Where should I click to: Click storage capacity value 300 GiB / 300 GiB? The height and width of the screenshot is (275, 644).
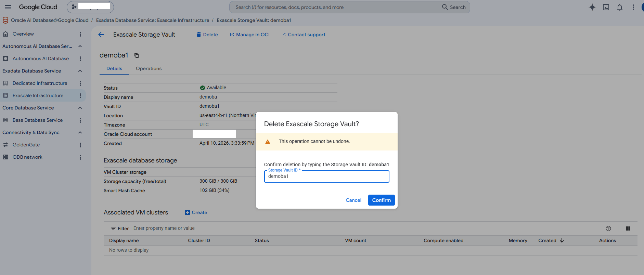pos(218,181)
